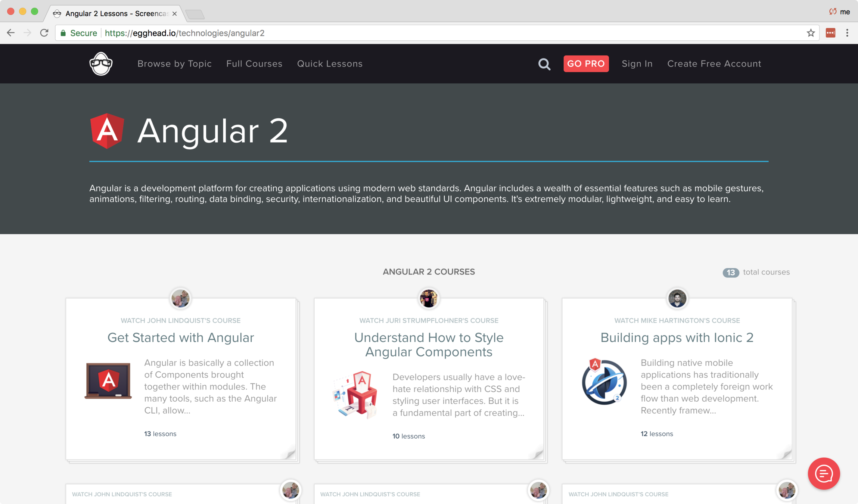Click the egghead logo in navbar
Image resolution: width=858 pixels, height=504 pixels.
click(101, 63)
